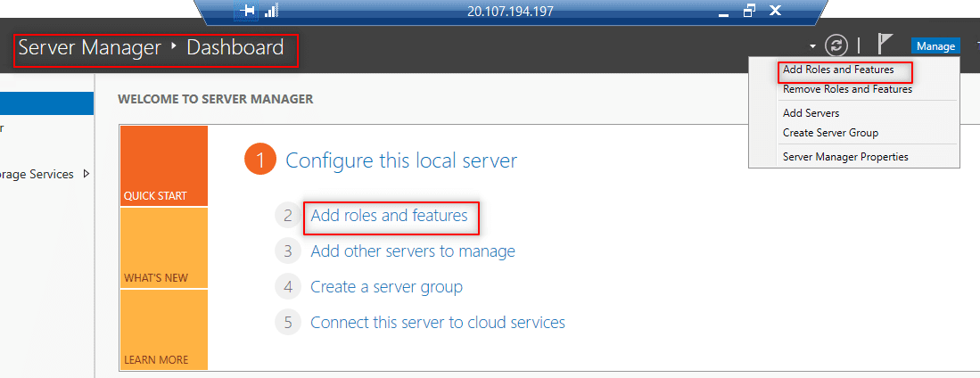Click the WELCOME TO SERVER MANAGER heading
Viewport: 980px width, 378px height.
[x=216, y=99]
